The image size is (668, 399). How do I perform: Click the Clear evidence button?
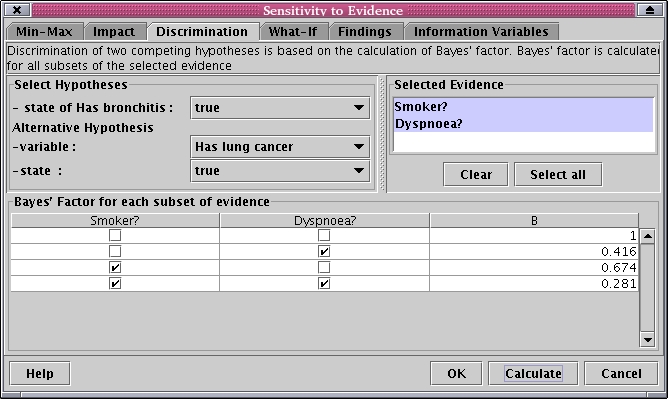tap(476, 175)
